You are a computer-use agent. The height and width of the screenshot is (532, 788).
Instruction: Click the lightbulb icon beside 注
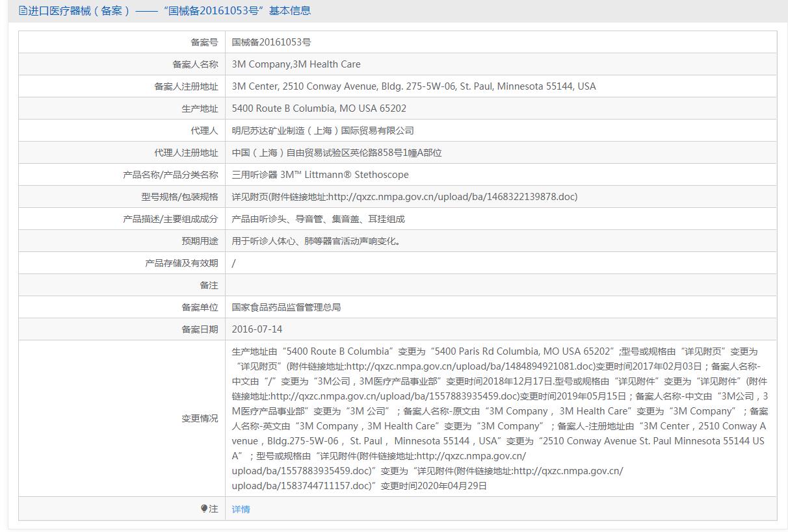pyautogui.click(x=204, y=509)
